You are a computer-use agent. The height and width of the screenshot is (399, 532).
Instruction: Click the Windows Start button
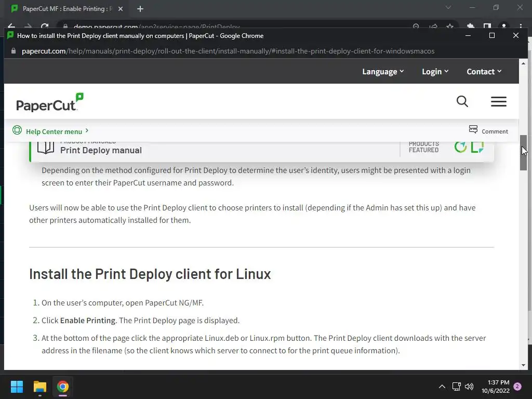point(17,387)
